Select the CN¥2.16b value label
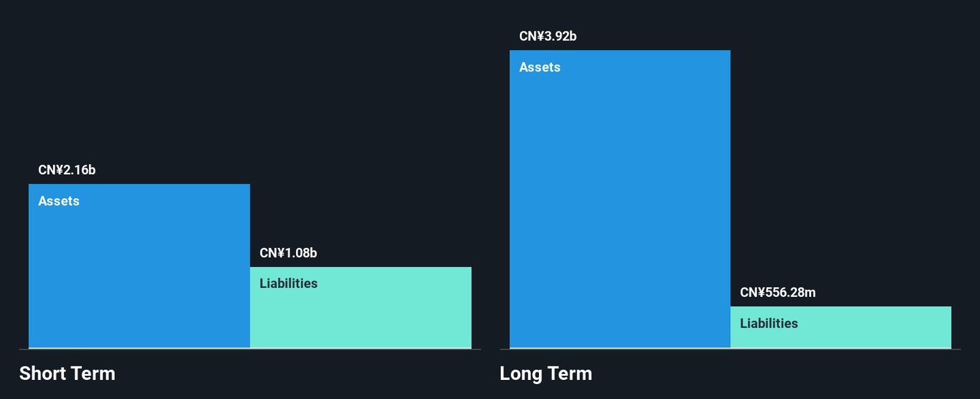The width and height of the screenshot is (980, 399). (67, 170)
